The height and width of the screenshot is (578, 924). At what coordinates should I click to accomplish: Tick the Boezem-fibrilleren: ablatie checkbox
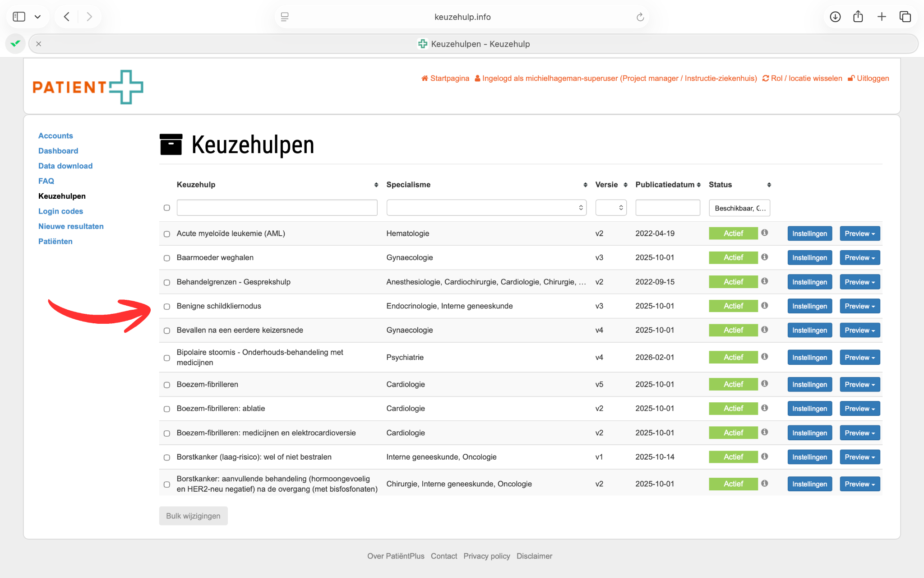[x=167, y=409]
